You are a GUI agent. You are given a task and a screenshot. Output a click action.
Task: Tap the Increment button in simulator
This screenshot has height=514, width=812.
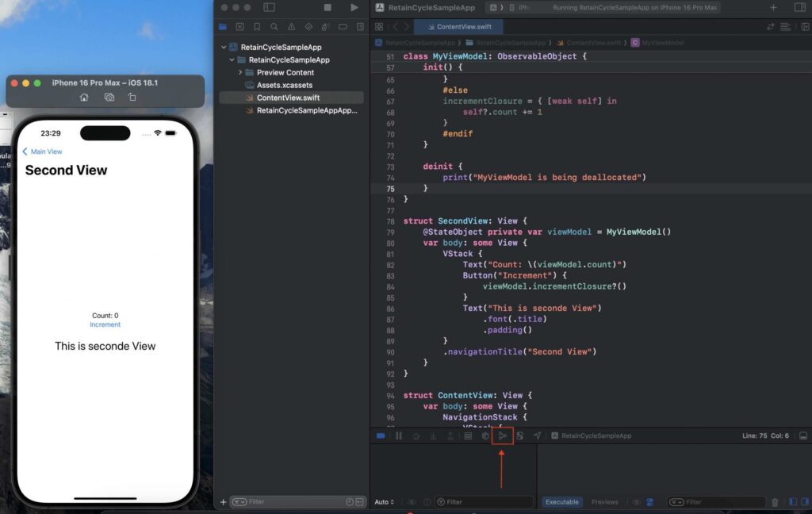click(105, 325)
